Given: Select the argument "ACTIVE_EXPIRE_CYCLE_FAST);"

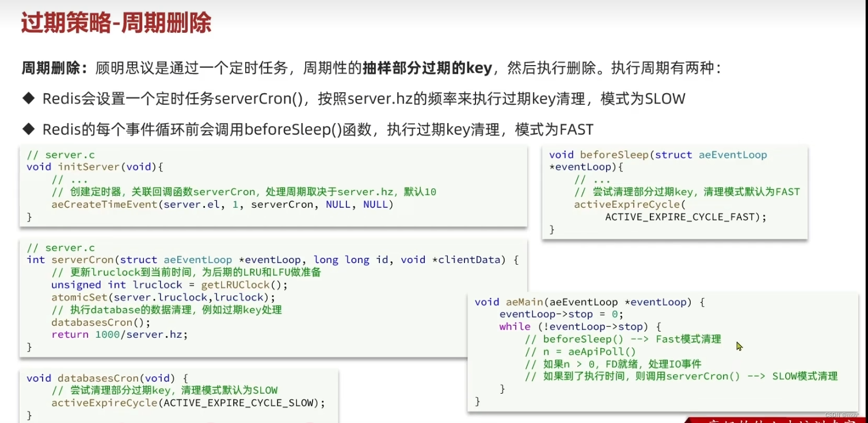Looking at the screenshot, I should tap(686, 217).
